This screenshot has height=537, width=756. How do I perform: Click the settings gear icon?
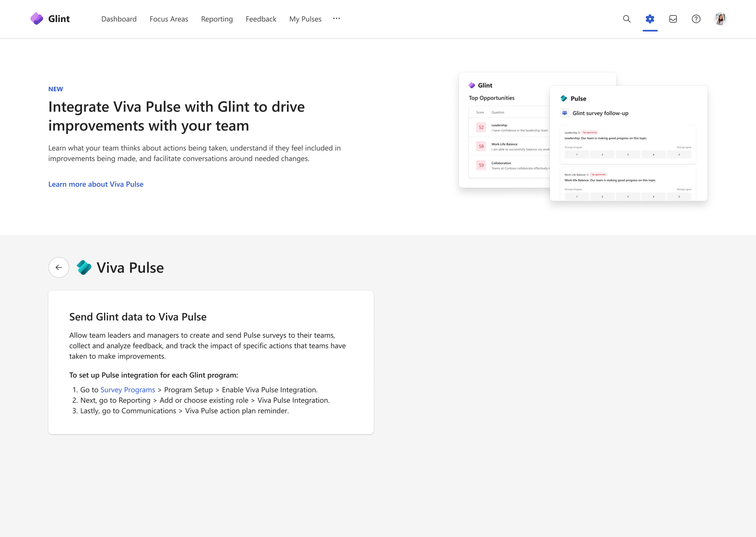pos(650,19)
